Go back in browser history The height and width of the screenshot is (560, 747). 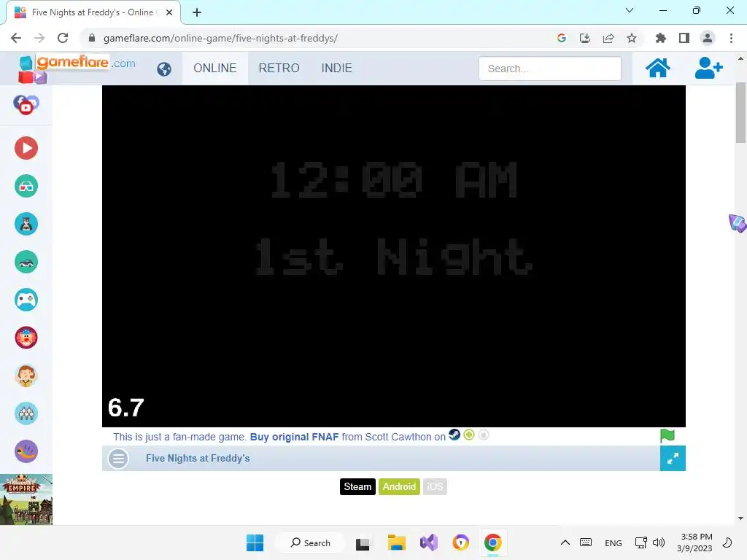[16, 38]
